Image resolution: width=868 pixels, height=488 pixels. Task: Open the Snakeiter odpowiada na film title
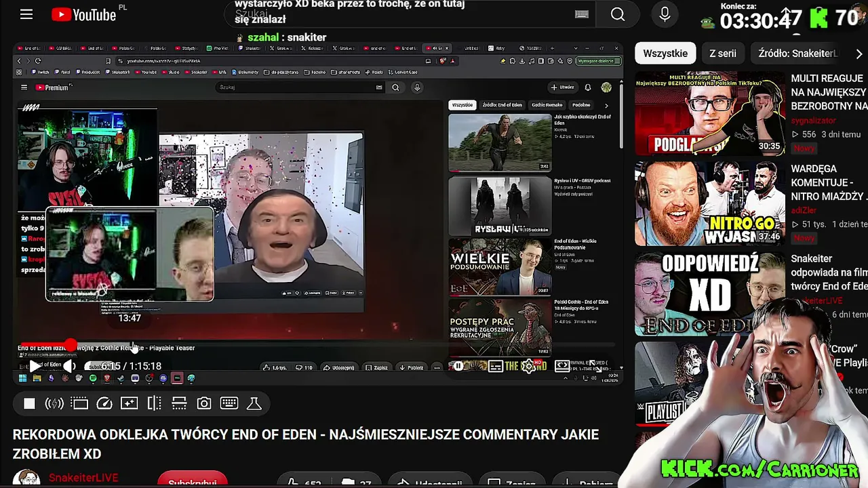pos(829,272)
